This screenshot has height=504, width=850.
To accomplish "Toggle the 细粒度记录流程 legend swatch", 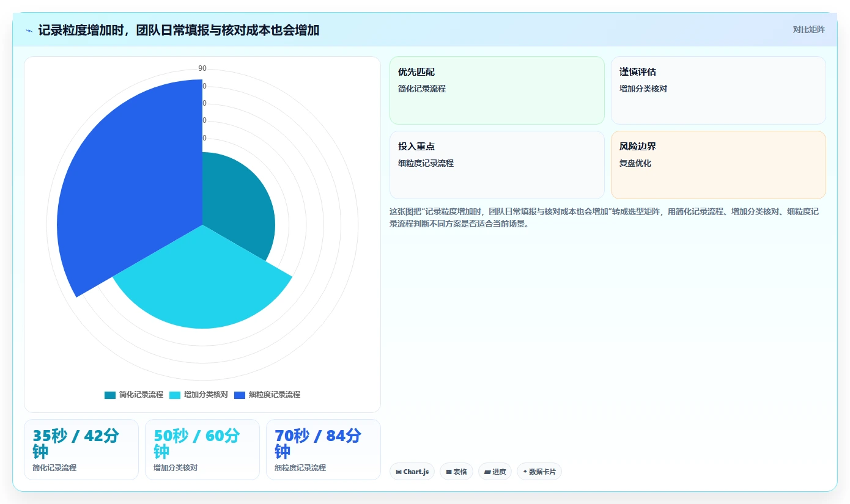I will tap(240, 395).
